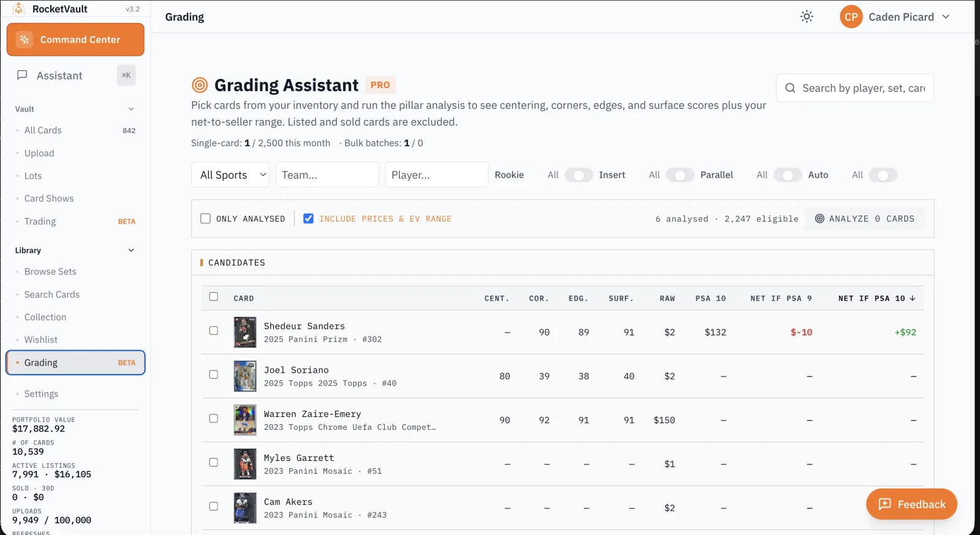This screenshot has width=980, height=535.
Task: Click the +$92 net value
Action: pyautogui.click(x=905, y=332)
